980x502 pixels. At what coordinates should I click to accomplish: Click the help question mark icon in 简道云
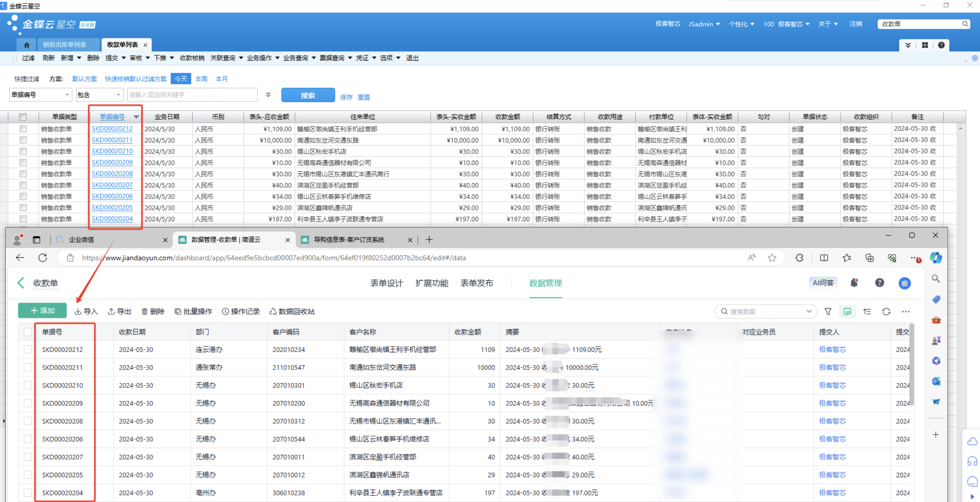879,283
